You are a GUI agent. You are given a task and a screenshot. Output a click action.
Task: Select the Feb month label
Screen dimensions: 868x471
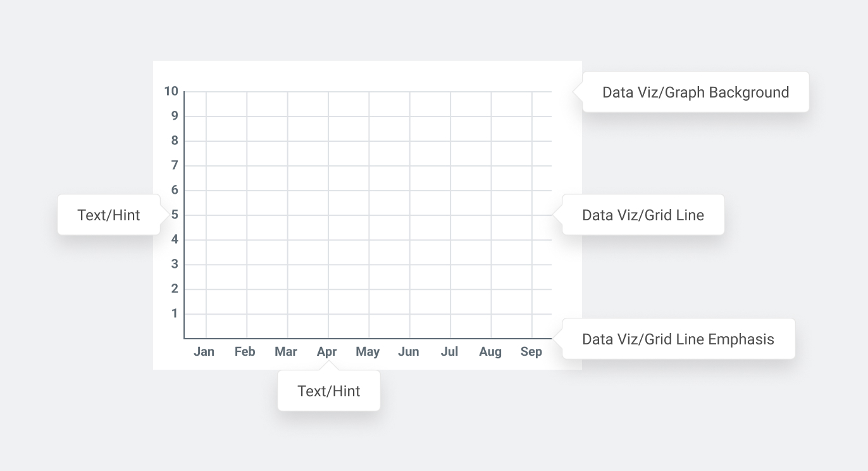245,352
